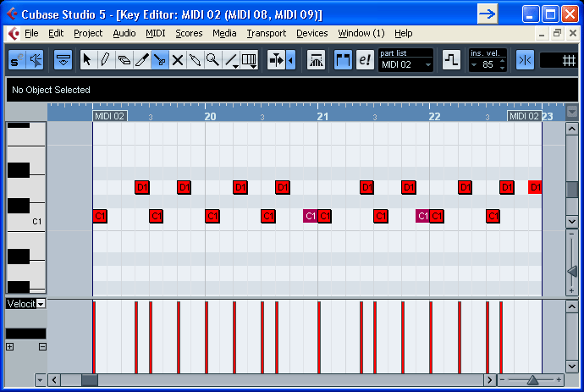
Task: Select the first C1 note at part start
Action: point(100,216)
